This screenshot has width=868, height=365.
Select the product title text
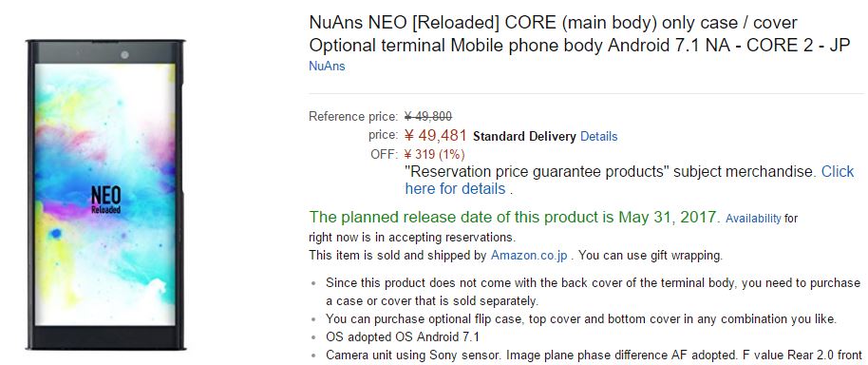coord(579,34)
